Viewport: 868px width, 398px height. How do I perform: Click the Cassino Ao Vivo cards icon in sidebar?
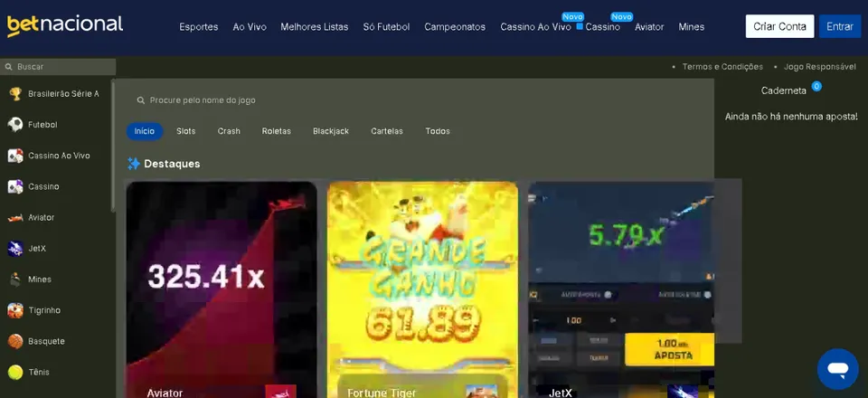pyautogui.click(x=15, y=156)
